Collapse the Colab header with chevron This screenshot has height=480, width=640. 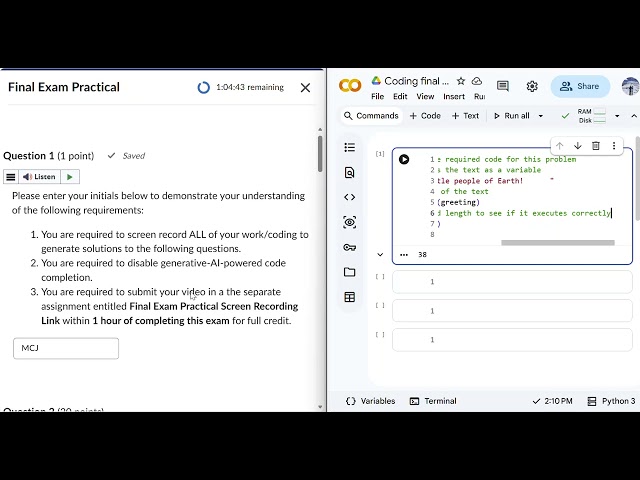pos(634,116)
